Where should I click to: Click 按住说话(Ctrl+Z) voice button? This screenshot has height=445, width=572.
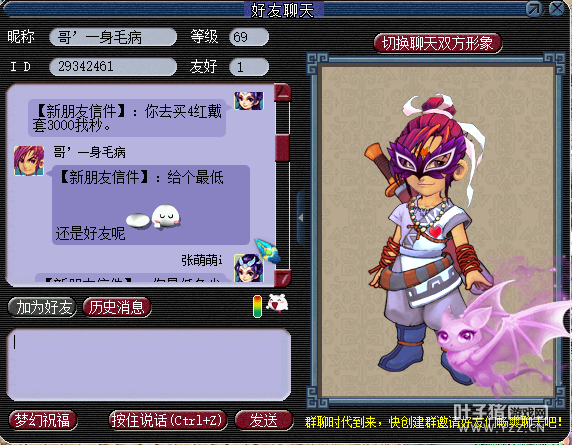tap(168, 420)
